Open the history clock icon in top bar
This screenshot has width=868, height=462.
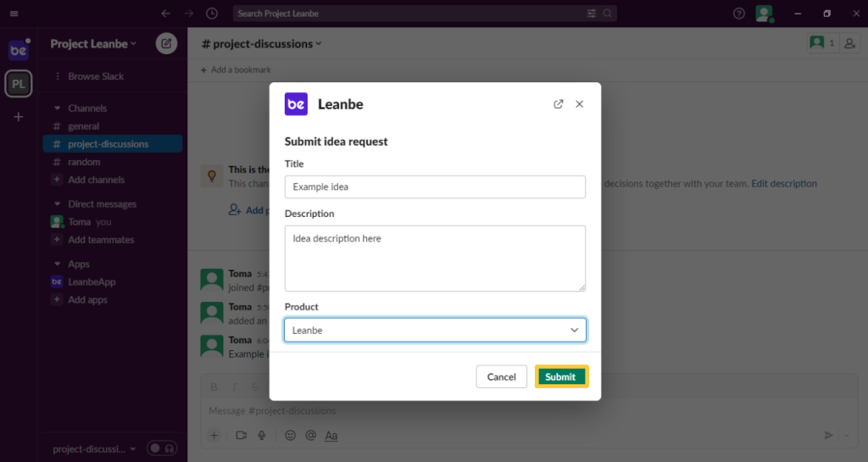pos(212,14)
